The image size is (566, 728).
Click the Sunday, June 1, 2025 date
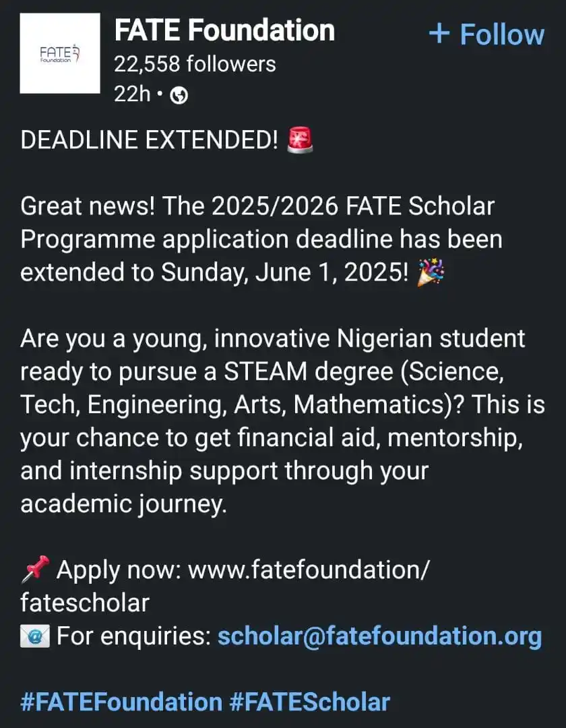click(284, 272)
